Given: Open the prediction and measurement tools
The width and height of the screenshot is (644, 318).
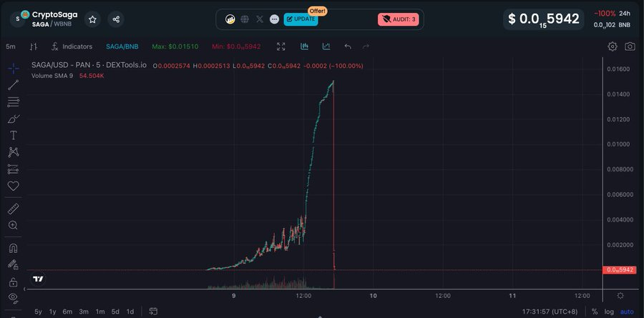Looking at the screenshot, I should coord(13,169).
